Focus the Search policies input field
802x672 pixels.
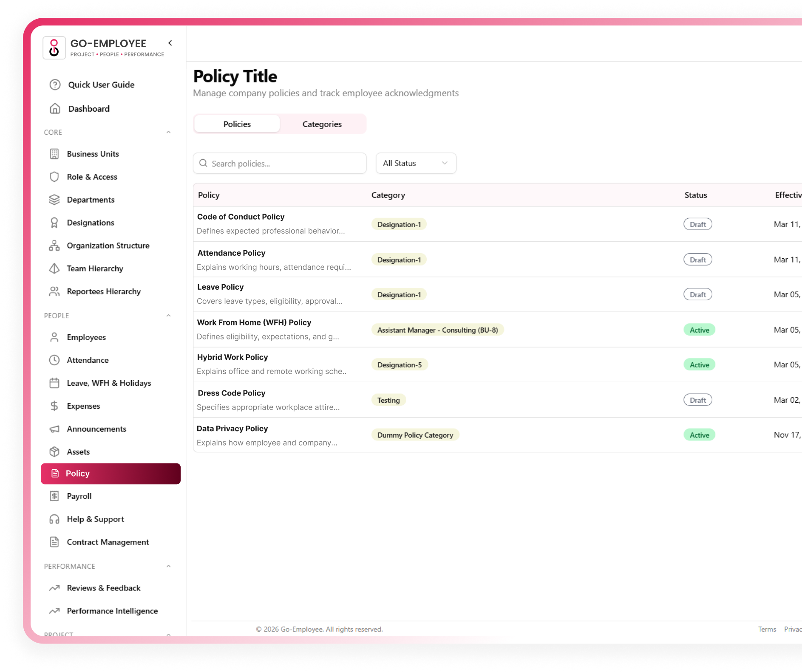(x=280, y=163)
